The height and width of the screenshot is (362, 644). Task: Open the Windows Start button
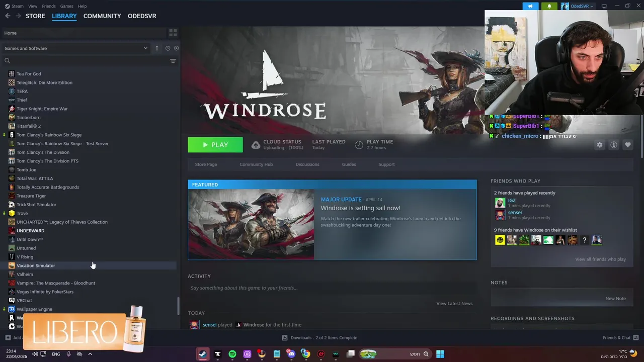pos(440,354)
